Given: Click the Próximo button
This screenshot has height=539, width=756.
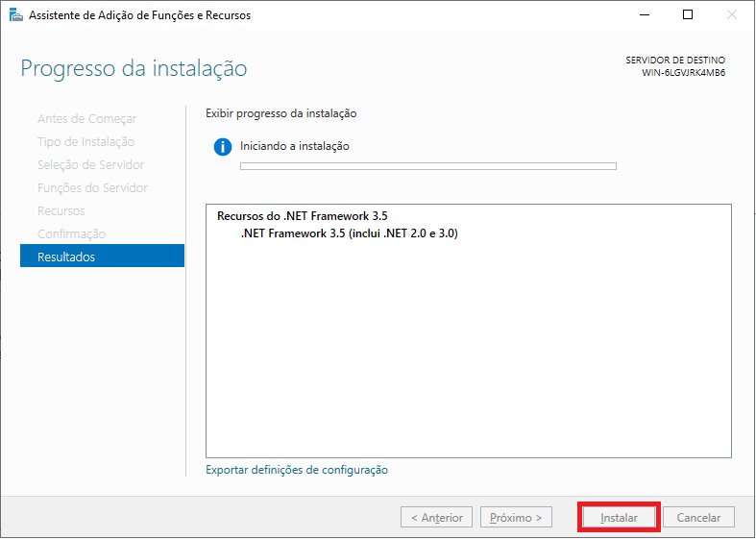Looking at the screenshot, I should tap(516, 518).
